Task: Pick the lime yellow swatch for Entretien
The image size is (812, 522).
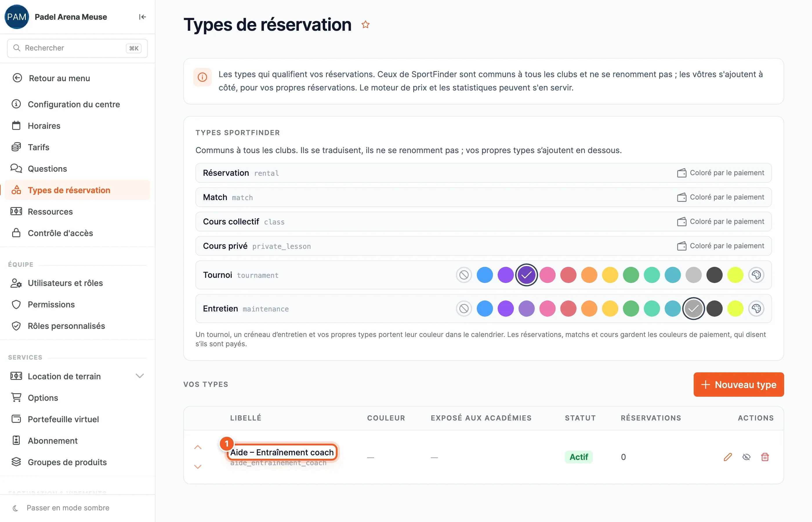Action: (735, 309)
